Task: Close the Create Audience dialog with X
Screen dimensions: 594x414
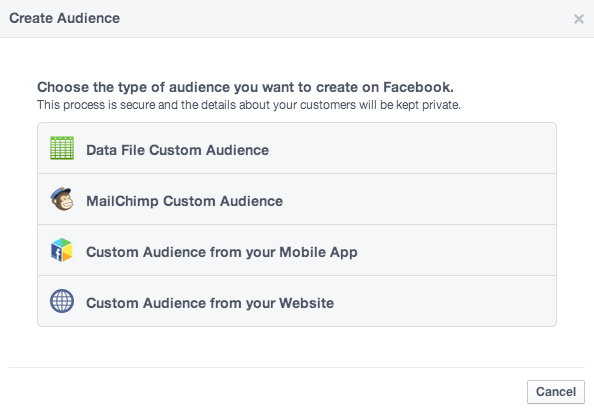Action: tap(578, 19)
